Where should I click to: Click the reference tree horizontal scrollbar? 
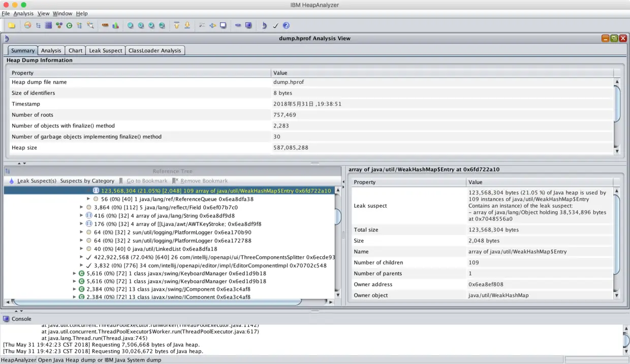coord(168,302)
